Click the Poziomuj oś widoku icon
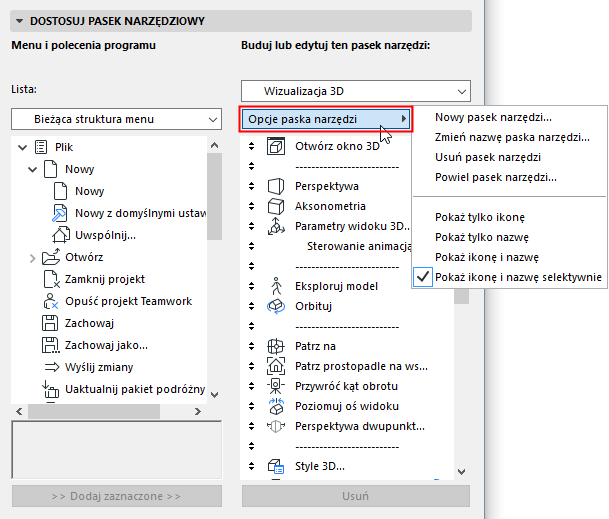Viewport: 609px width, 519px height. point(276,406)
